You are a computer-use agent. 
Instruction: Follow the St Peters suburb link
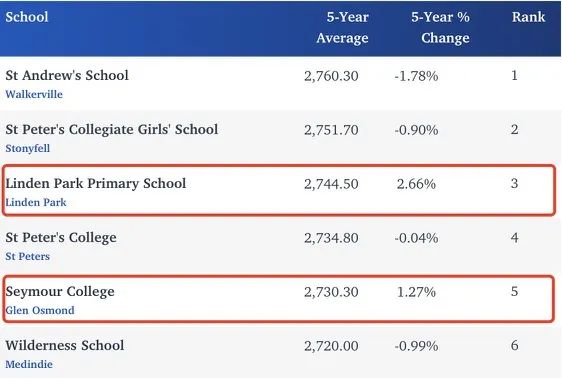pos(28,256)
